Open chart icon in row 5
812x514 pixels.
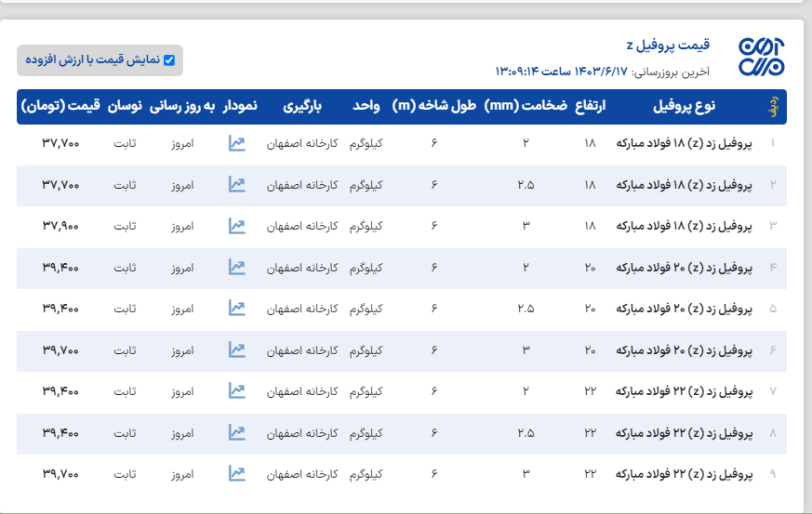pos(236,308)
